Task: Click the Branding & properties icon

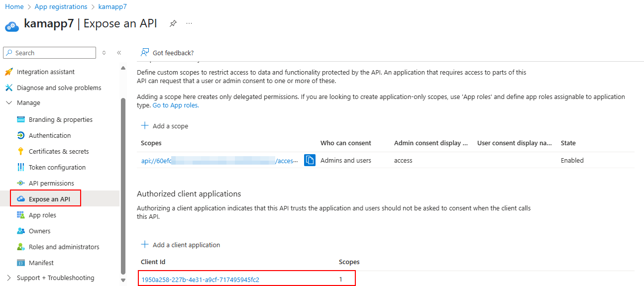Action: click(21, 119)
